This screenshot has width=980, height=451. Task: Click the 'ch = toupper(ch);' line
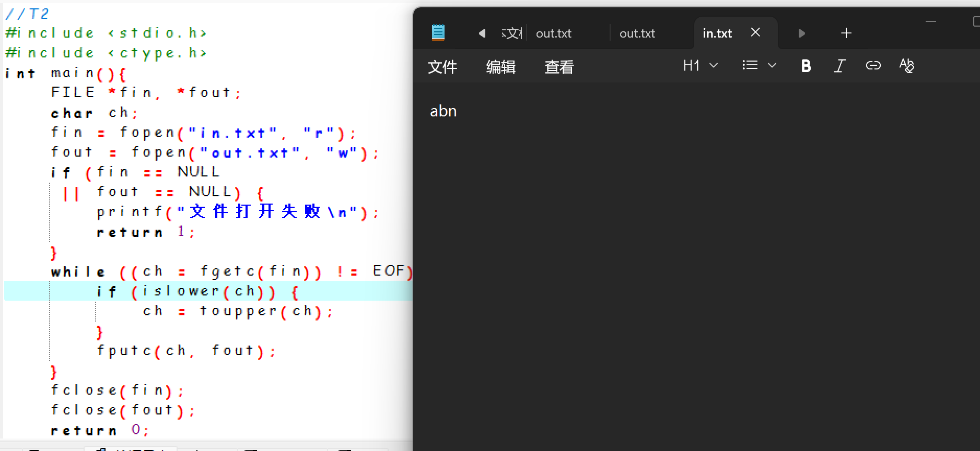(238, 311)
